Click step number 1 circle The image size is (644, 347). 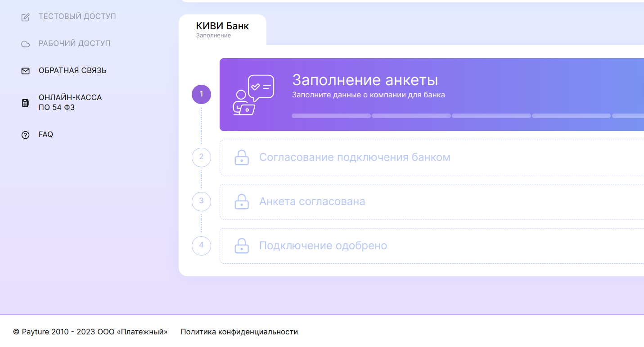[x=201, y=94]
